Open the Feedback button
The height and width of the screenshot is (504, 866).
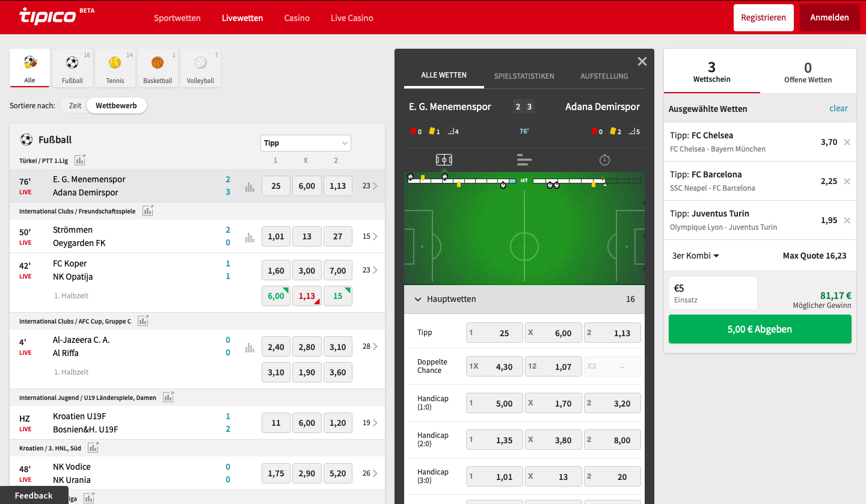coord(34,496)
